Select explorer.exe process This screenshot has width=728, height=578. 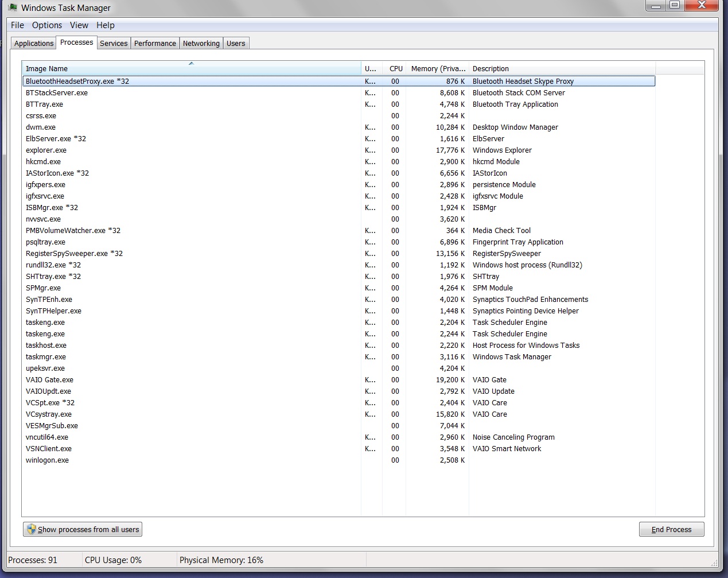click(338, 150)
